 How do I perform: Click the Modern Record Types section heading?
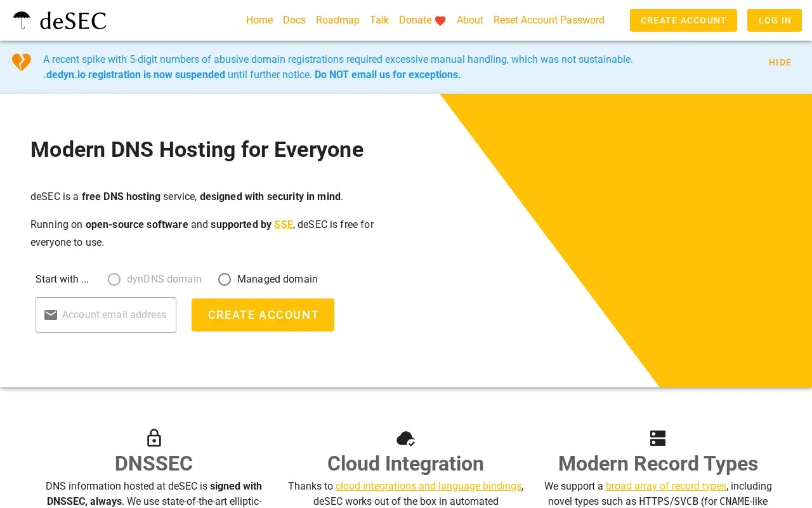tap(658, 464)
